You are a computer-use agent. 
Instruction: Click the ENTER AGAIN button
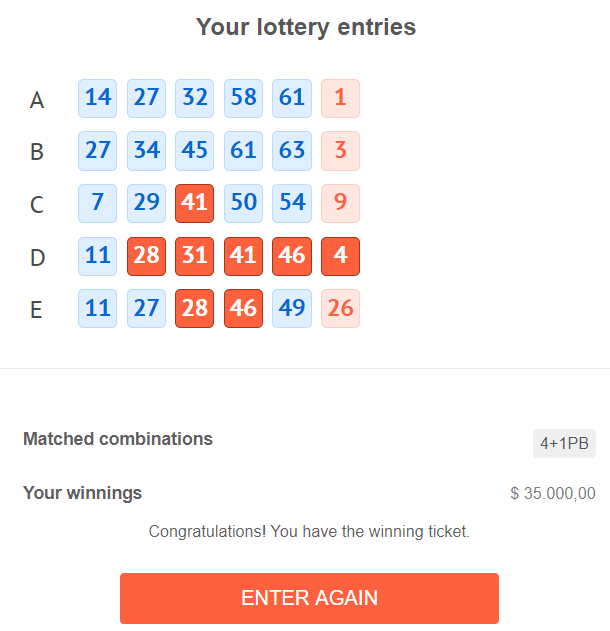[x=309, y=598]
